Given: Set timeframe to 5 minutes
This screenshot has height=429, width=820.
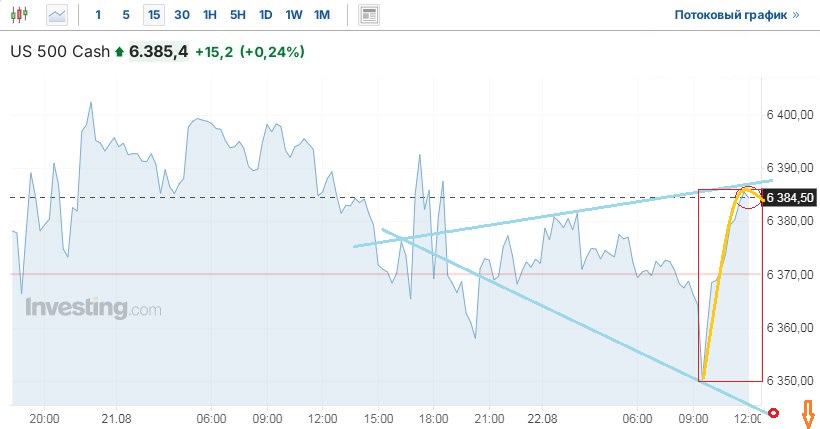Looking at the screenshot, I should tap(125, 15).
